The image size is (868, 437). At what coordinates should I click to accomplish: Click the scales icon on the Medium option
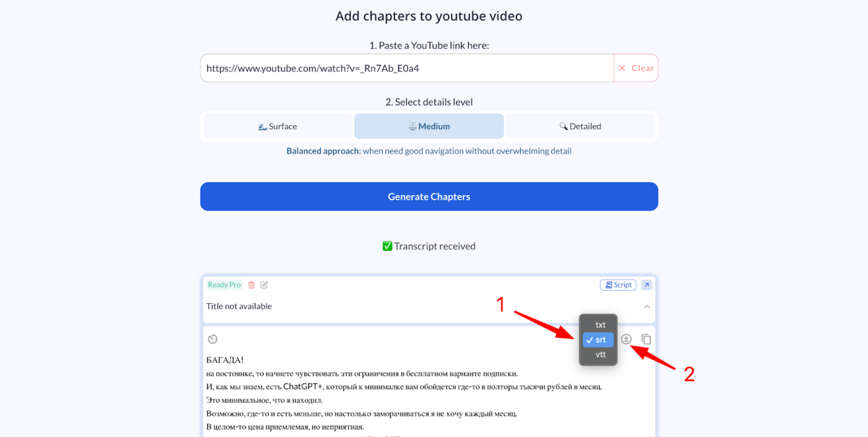pyautogui.click(x=412, y=126)
